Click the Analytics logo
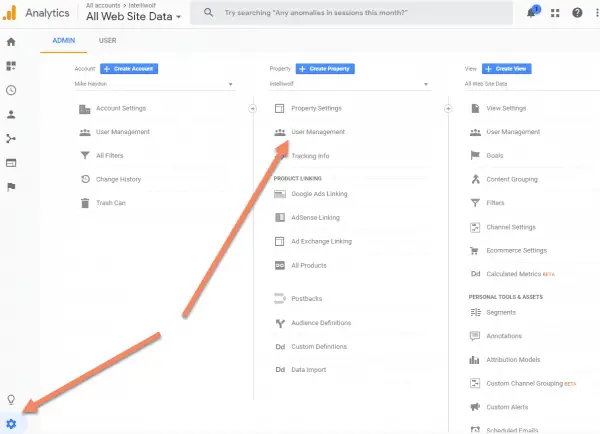This screenshot has width=600, height=434. click(9, 13)
